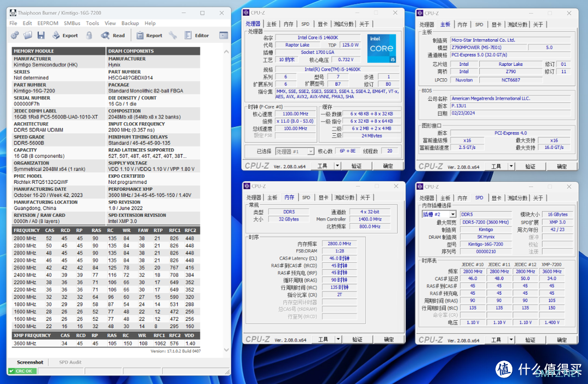
Task: Click the CPU-Z memory window title bar icon
Action: point(247,186)
